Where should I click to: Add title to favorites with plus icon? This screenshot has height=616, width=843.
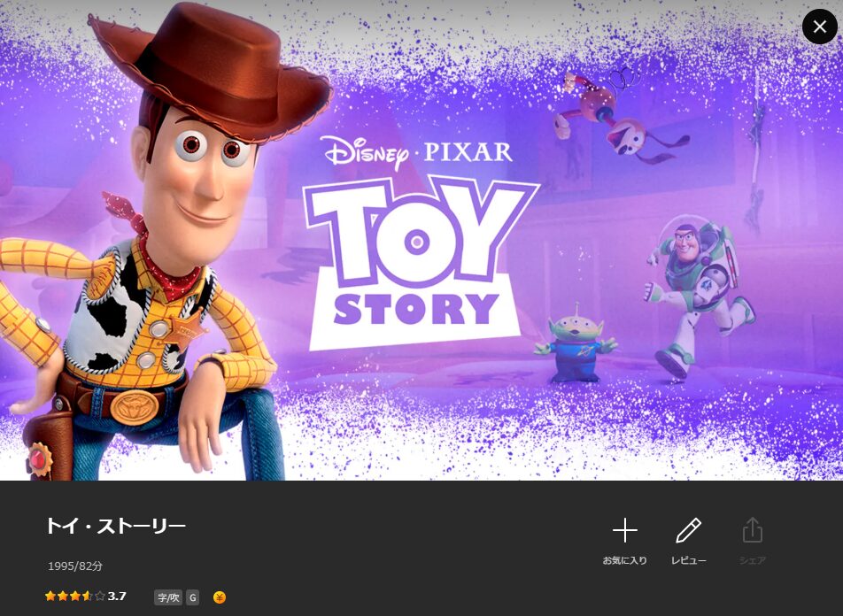point(625,531)
